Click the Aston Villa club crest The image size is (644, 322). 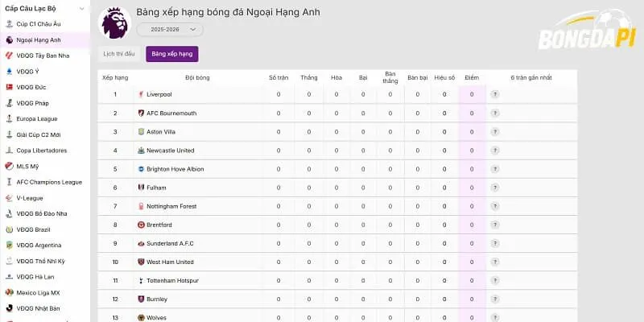pyautogui.click(x=142, y=132)
